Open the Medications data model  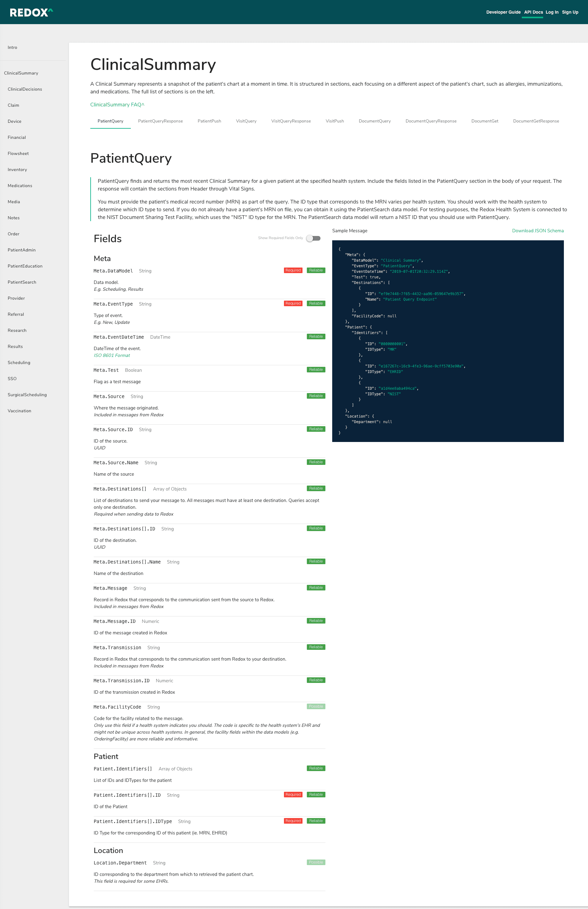pyautogui.click(x=20, y=186)
